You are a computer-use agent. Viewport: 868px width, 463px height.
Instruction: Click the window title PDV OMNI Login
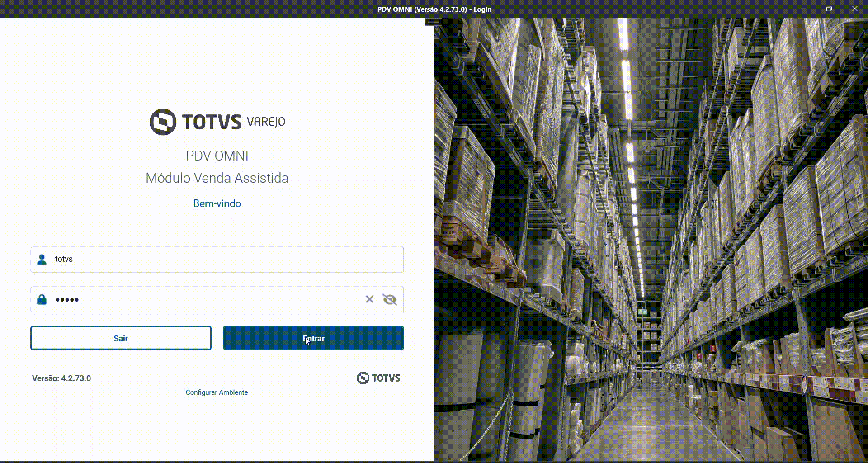click(x=434, y=9)
